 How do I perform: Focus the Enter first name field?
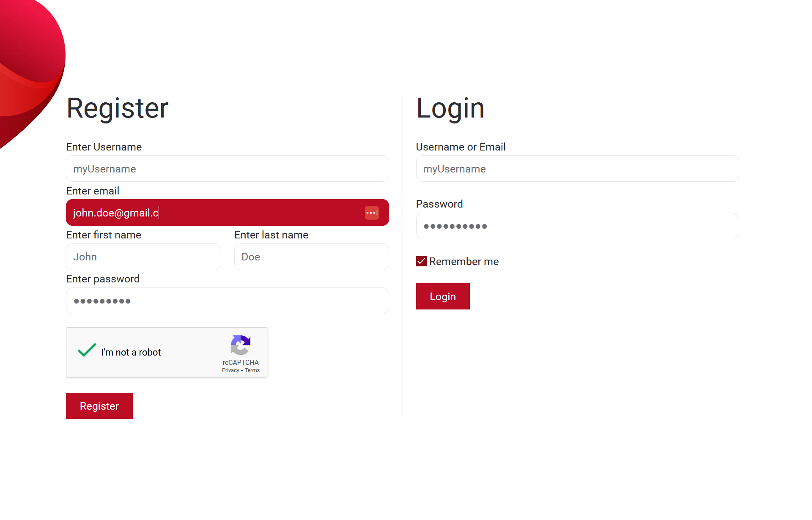coord(143,257)
